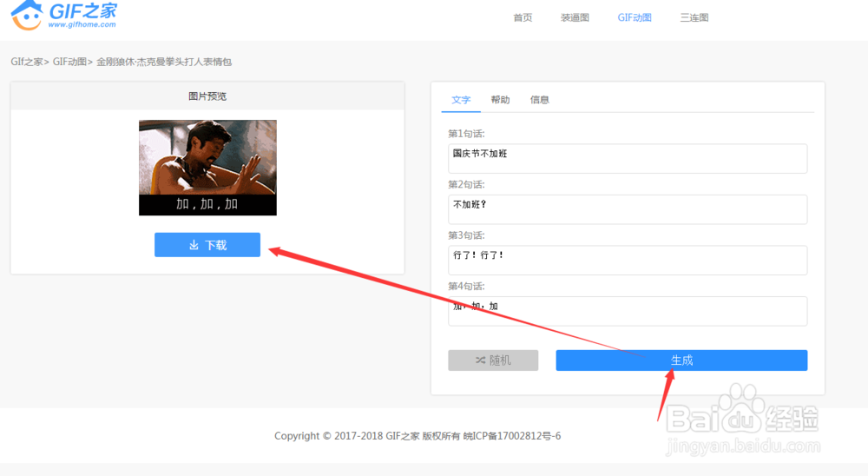
Task: Switch to the 文字 tab
Action: tap(461, 100)
